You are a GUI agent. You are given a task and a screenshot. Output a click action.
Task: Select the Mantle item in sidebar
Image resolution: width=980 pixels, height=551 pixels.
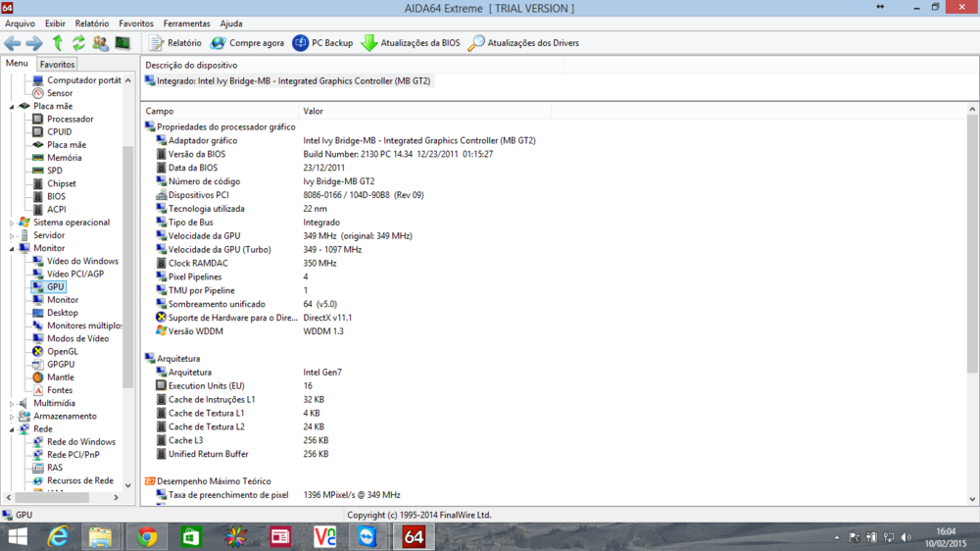click(x=60, y=376)
